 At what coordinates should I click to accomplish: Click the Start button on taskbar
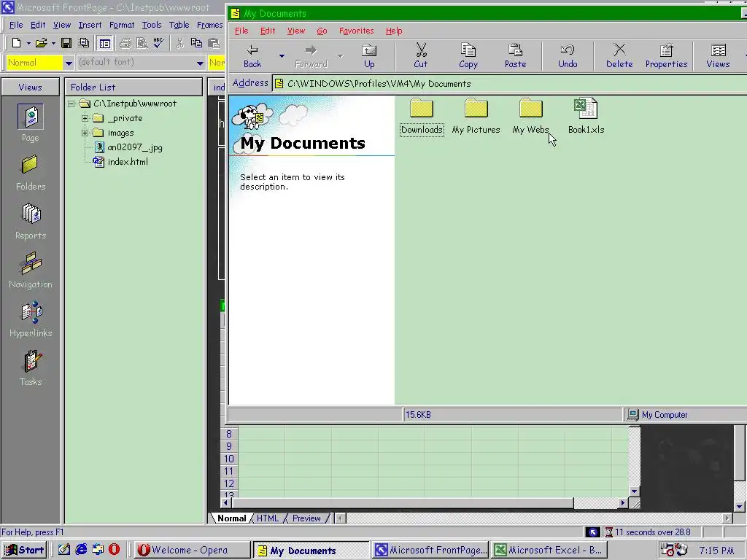pos(26,550)
